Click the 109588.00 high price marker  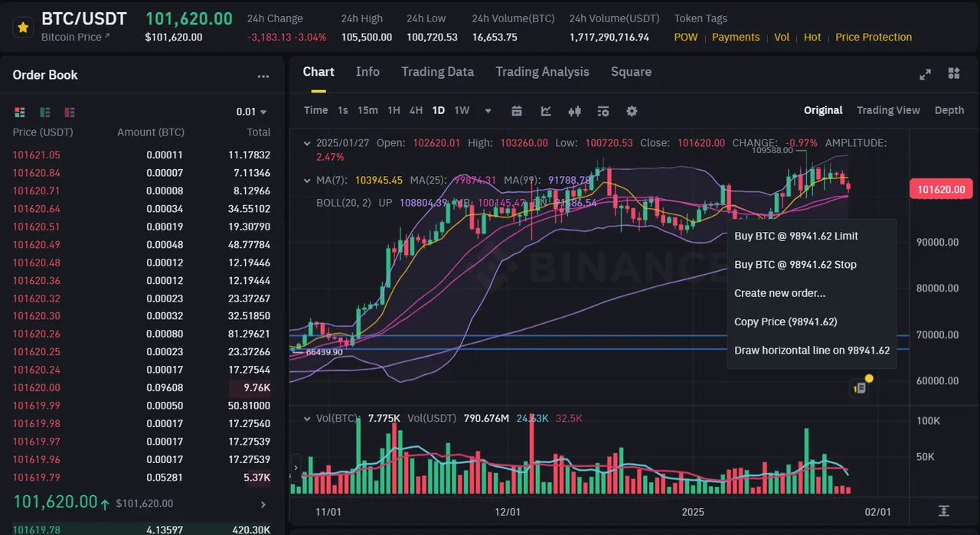point(772,150)
